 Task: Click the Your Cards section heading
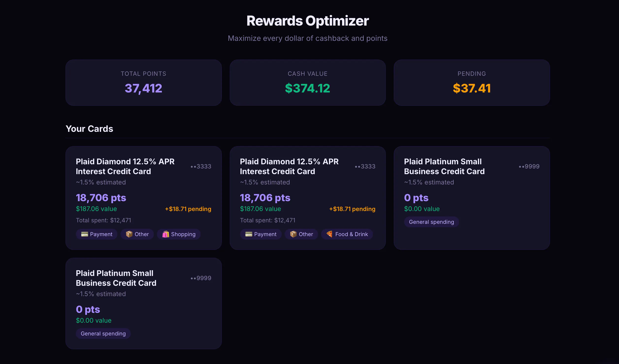point(89,129)
